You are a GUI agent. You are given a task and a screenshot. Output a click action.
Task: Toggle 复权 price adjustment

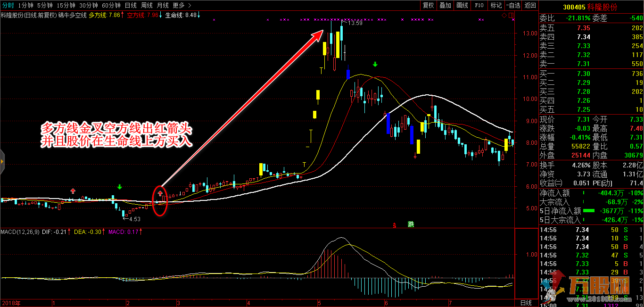[x=428, y=5]
